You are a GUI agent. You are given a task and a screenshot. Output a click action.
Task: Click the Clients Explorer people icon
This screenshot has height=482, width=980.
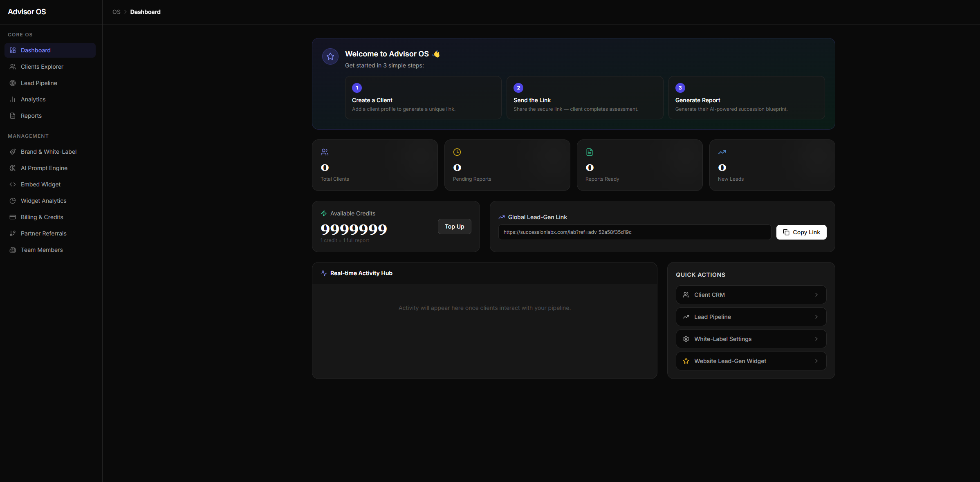pos(13,67)
